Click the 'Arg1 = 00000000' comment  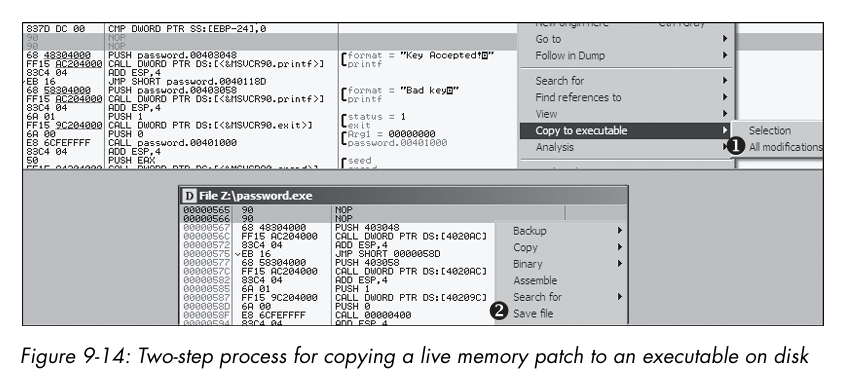391,134
